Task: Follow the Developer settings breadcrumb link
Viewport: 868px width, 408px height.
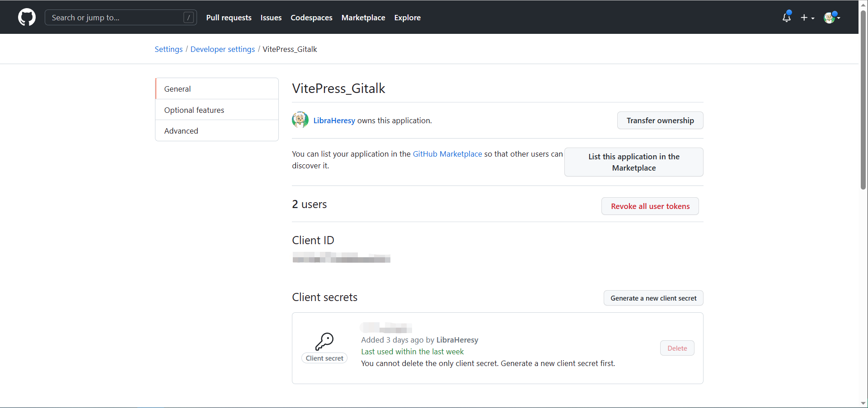Action: pos(223,49)
